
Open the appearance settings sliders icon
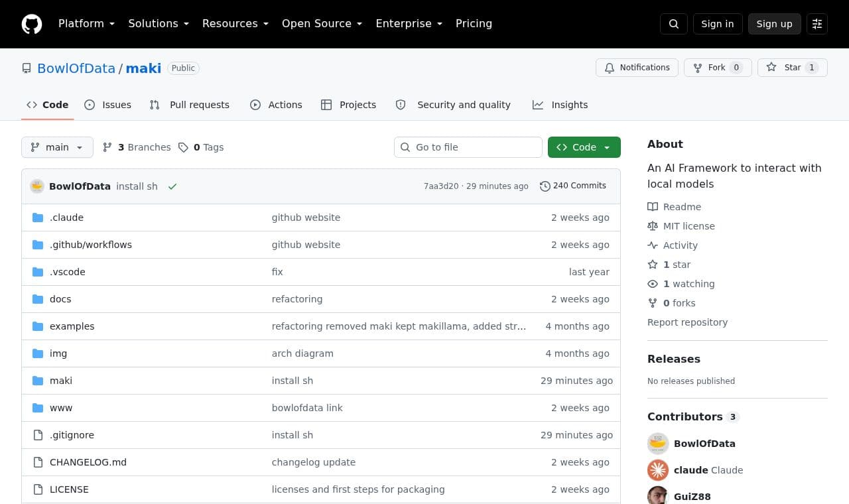tap(817, 24)
